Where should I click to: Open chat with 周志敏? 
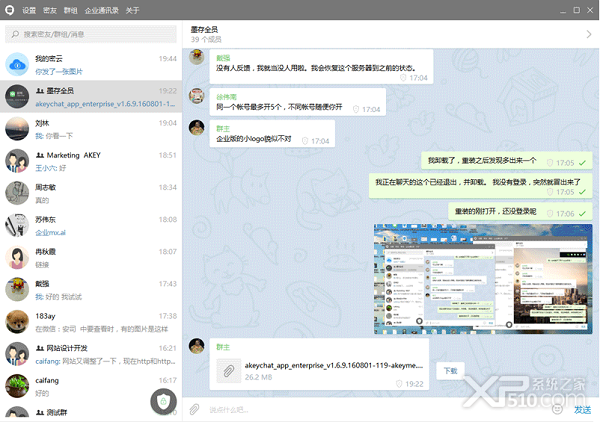click(x=91, y=193)
